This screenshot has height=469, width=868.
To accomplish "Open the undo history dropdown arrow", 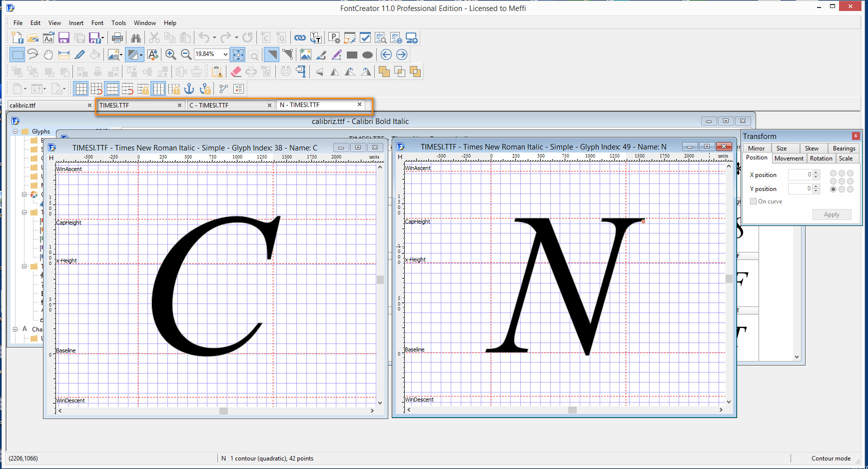I will pyautogui.click(x=214, y=38).
